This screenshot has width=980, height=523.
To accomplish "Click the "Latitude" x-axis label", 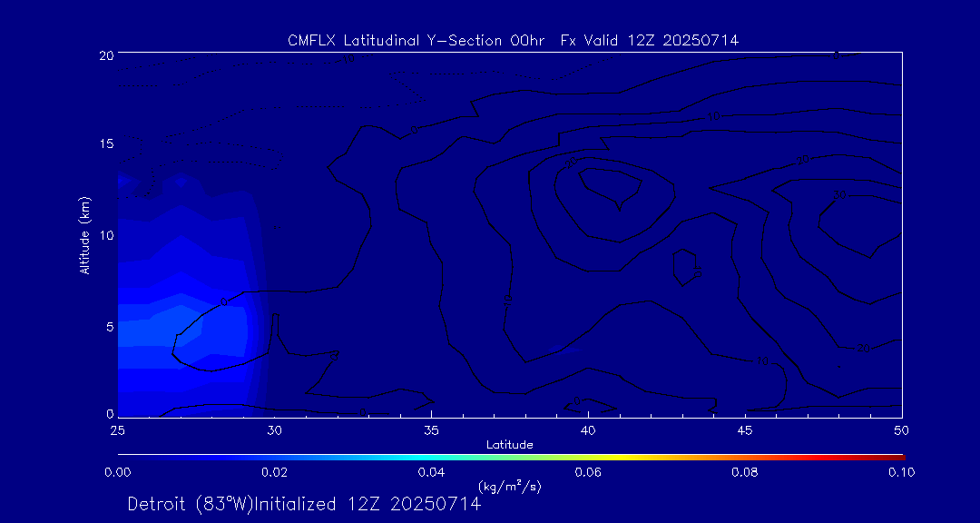I will pyautogui.click(x=509, y=445).
